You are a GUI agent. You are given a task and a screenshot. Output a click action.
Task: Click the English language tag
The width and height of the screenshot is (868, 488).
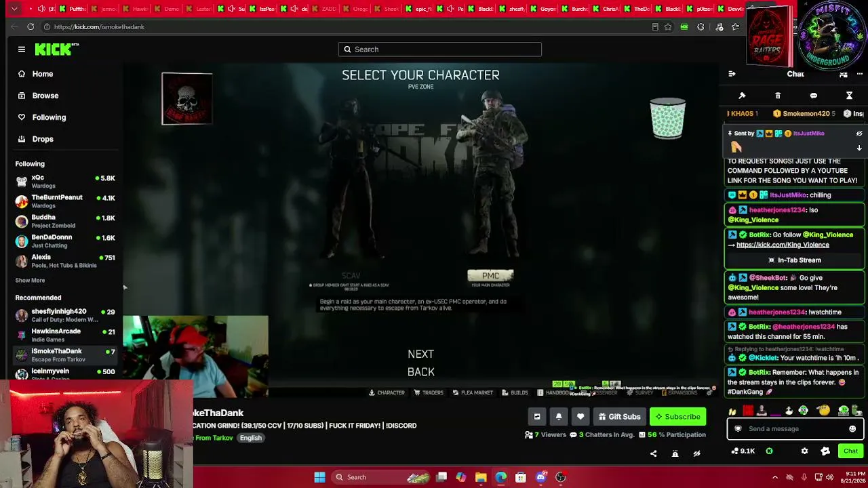(250, 439)
